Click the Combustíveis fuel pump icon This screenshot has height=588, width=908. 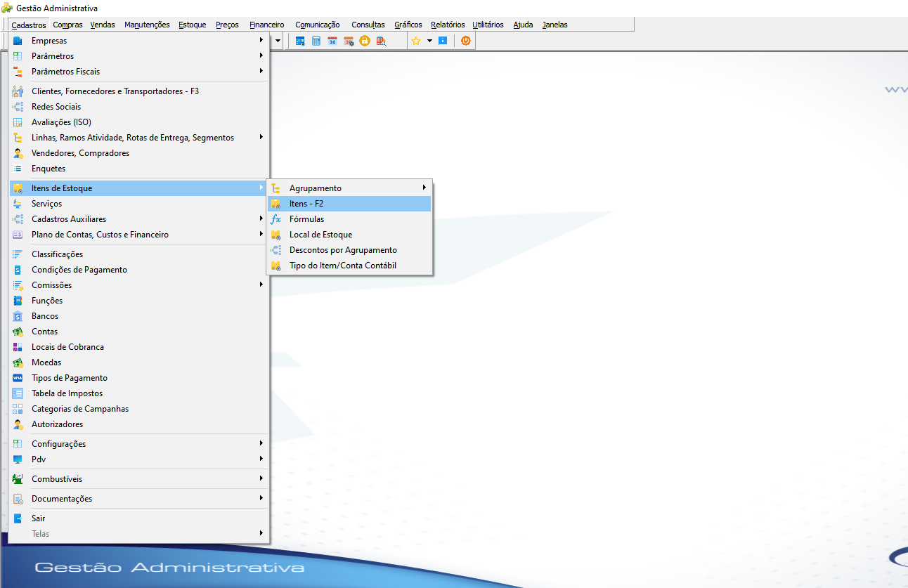pyautogui.click(x=18, y=479)
